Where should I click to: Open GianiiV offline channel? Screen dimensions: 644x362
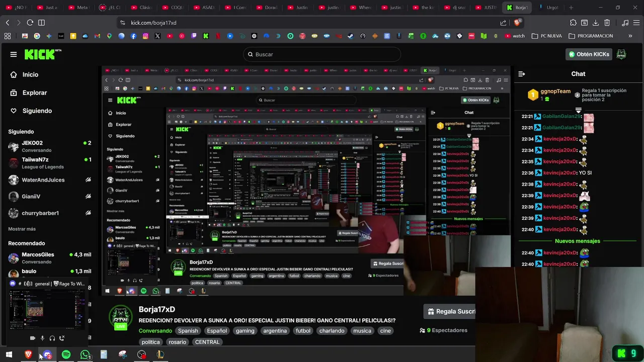coord(49,197)
